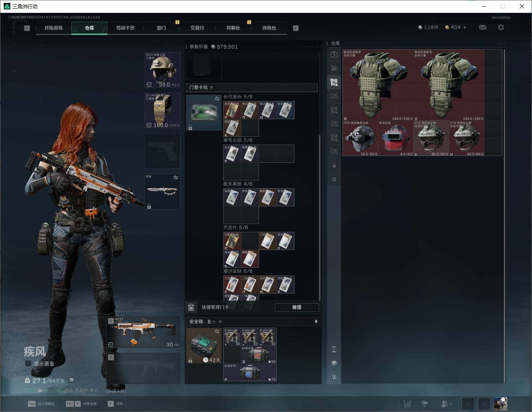Click the first empty squad slot plus button
Screen dimensions: 532x412
tap(468, 404)
